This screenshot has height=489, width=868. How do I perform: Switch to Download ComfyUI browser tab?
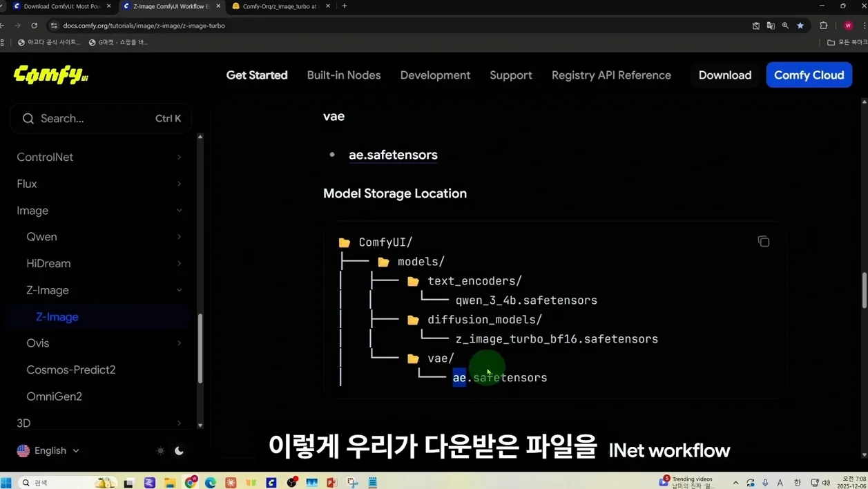[61, 6]
